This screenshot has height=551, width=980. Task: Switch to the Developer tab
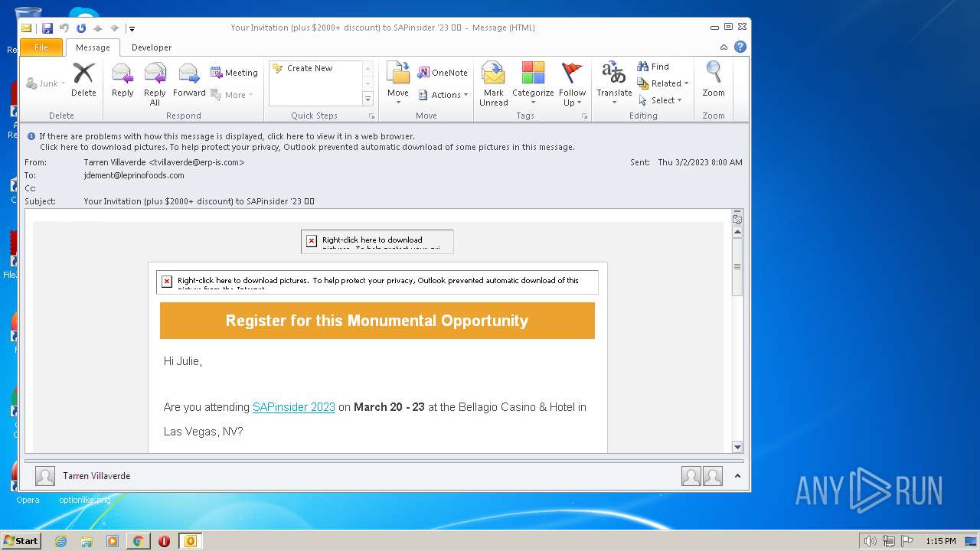pos(152,47)
